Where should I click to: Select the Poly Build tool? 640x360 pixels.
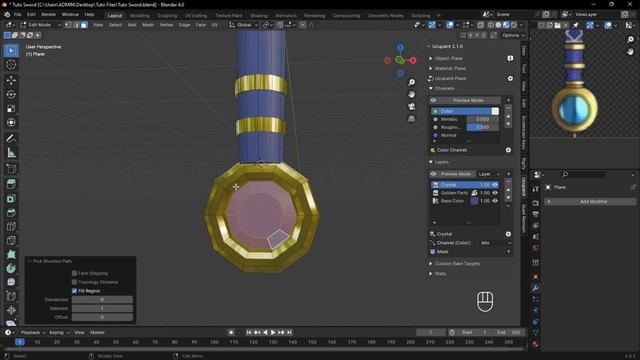click(11, 255)
